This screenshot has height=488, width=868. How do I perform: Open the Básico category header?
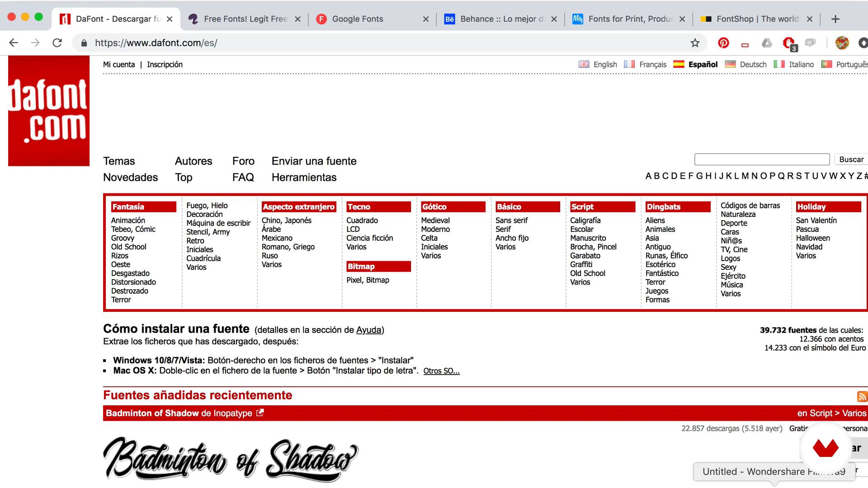528,206
